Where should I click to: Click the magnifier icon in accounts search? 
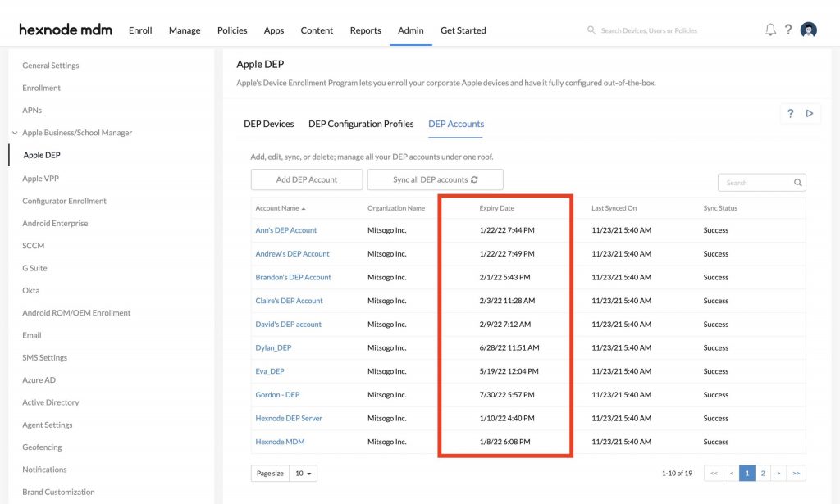tap(797, 183)
